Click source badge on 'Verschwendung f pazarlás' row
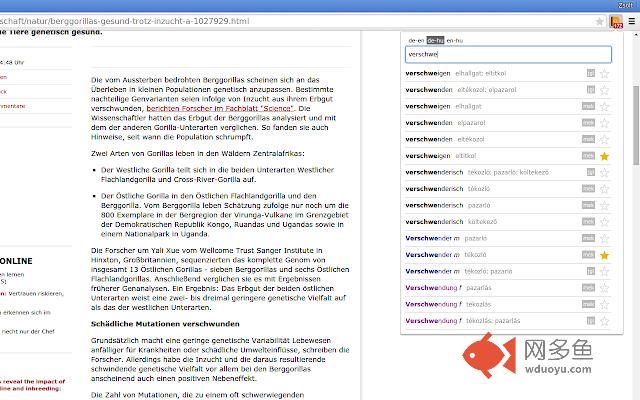This screenshot has width=640, height=400. coord(588,288)
